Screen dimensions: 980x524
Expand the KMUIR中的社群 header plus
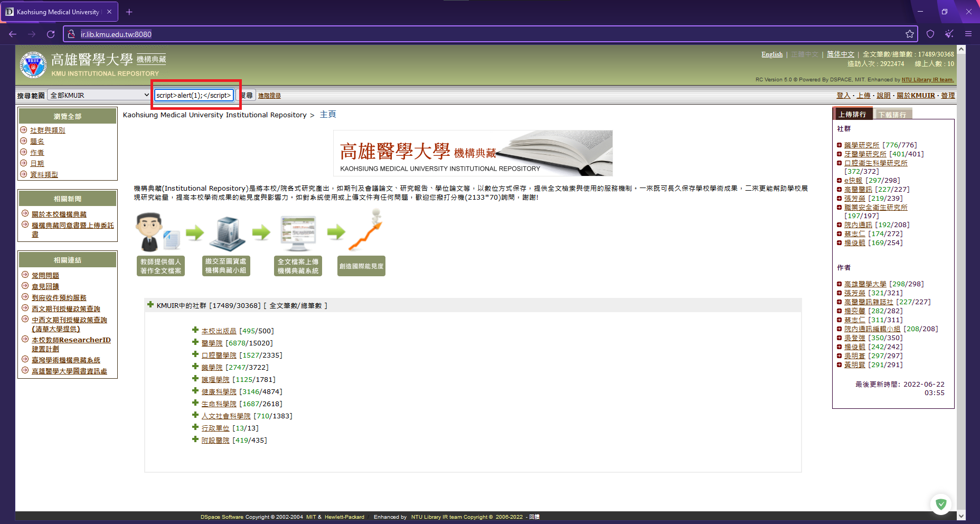150,305
